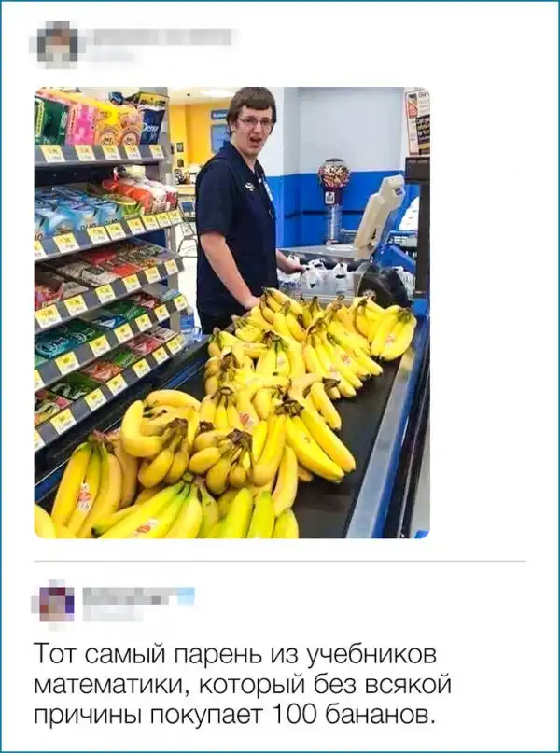560x753 pixels.
Task: Click the man in the navy polo shirt
Action: (240, 206)
